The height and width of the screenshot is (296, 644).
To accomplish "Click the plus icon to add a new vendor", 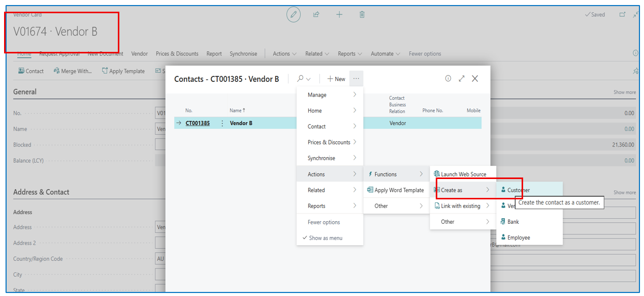I will pyautogui.click(x=339, y=15).
